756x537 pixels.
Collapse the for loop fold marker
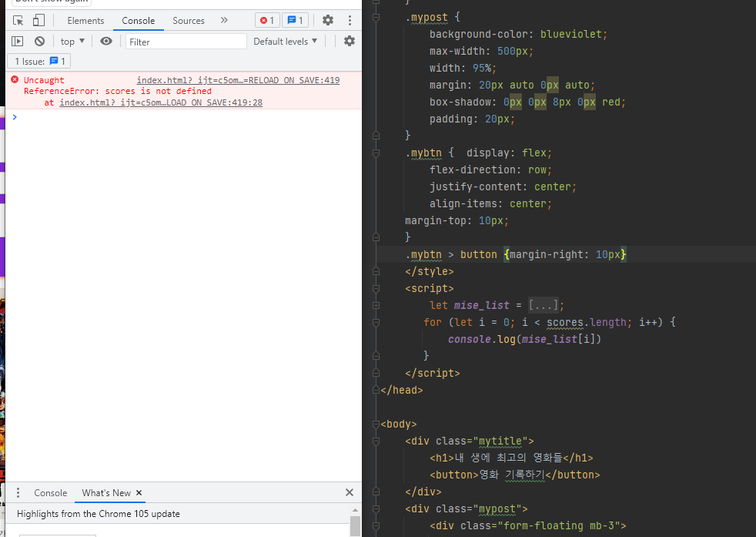coord(376,322)
